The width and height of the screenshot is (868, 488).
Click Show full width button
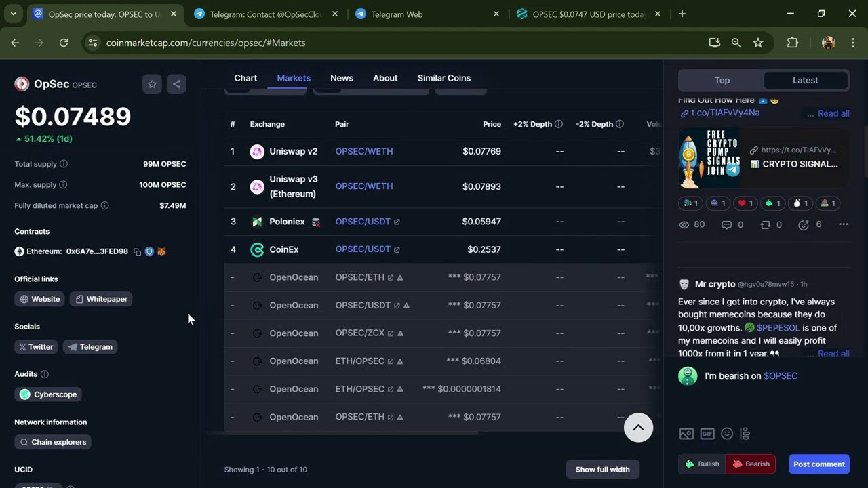602,469
